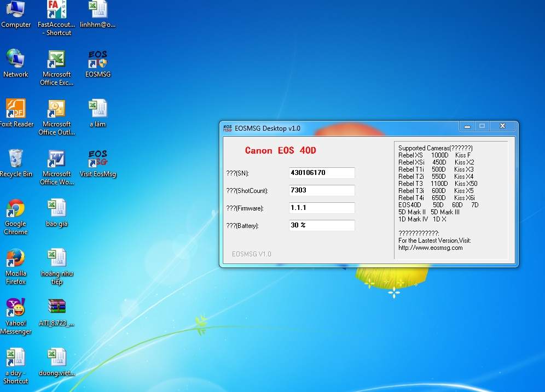This screenshot has width=545, height=392.
Task: Click the 'Rebel XS 1000D Kiss F' row
Action: (434, 155)
